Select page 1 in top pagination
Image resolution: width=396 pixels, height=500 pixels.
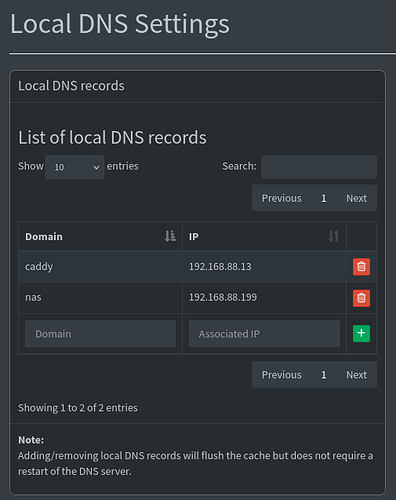pos(324,198)
